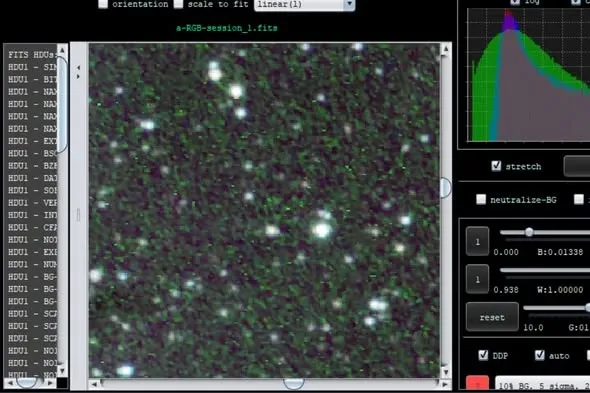
Task: Select the FITS HDUs header row
Action: click(x=32, y=55)
